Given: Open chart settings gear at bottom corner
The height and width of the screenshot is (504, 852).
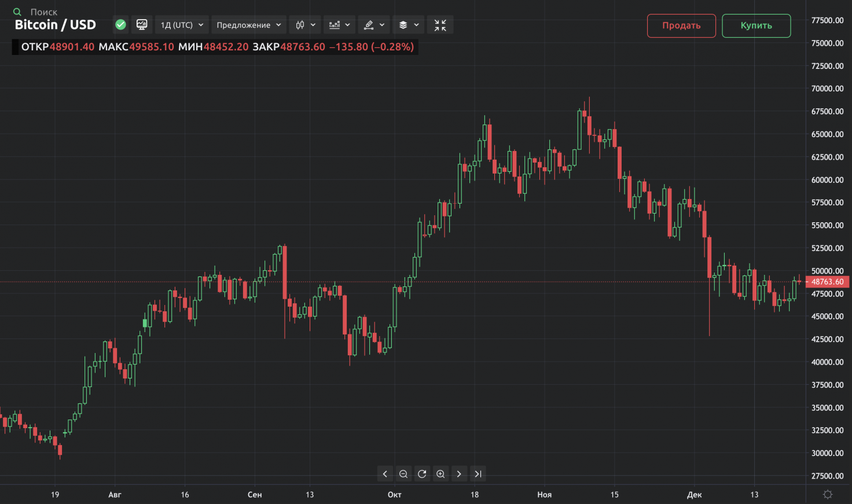Looking at the screenshot, I should (x=828, y=494).
